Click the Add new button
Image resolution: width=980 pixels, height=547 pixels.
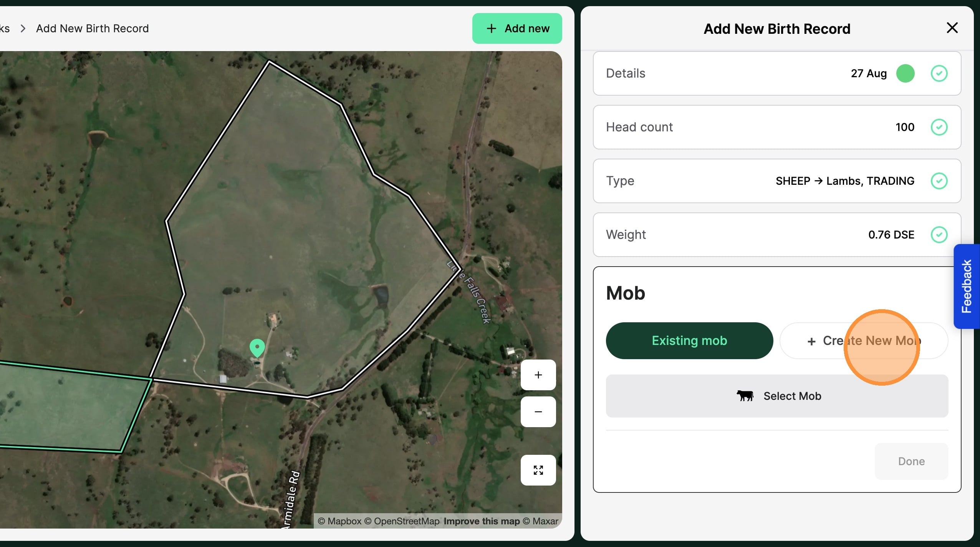[517, 28]
